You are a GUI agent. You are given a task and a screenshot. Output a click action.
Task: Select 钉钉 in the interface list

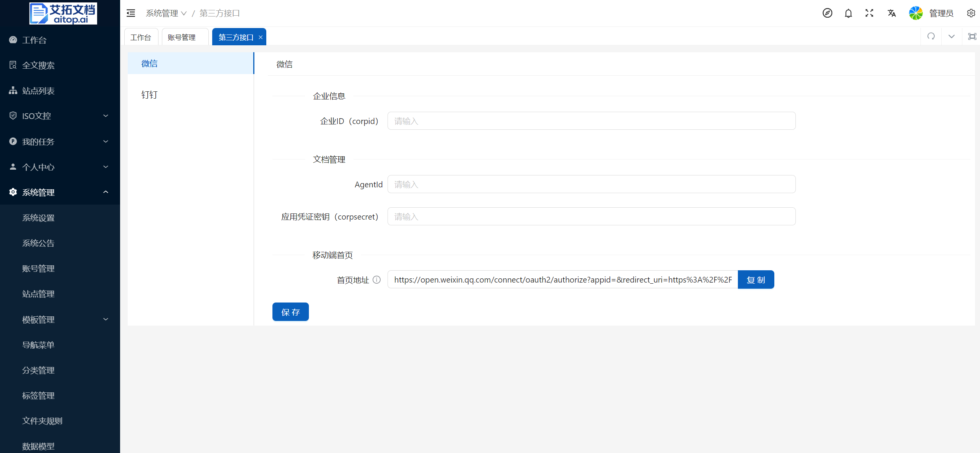pos(150,95)
